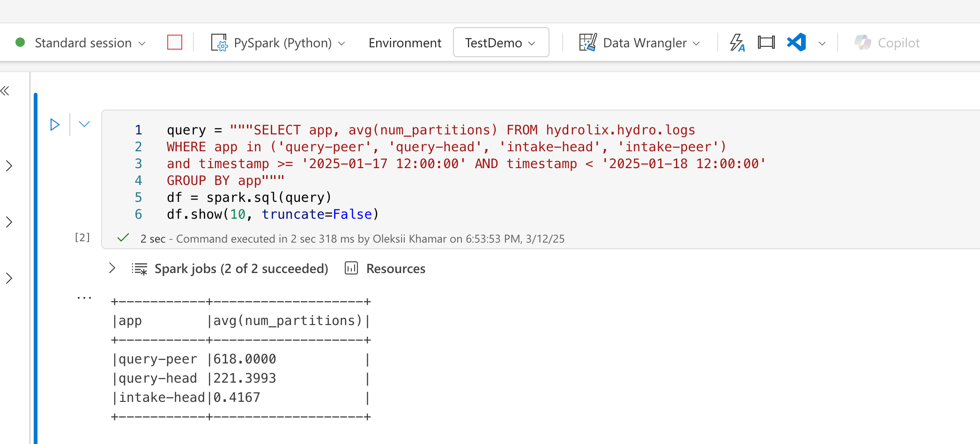Image resolution: width=980 pixels, height=444 pixels.
Task: Stop the session with the red square icon
Action: tap(174, 42)
